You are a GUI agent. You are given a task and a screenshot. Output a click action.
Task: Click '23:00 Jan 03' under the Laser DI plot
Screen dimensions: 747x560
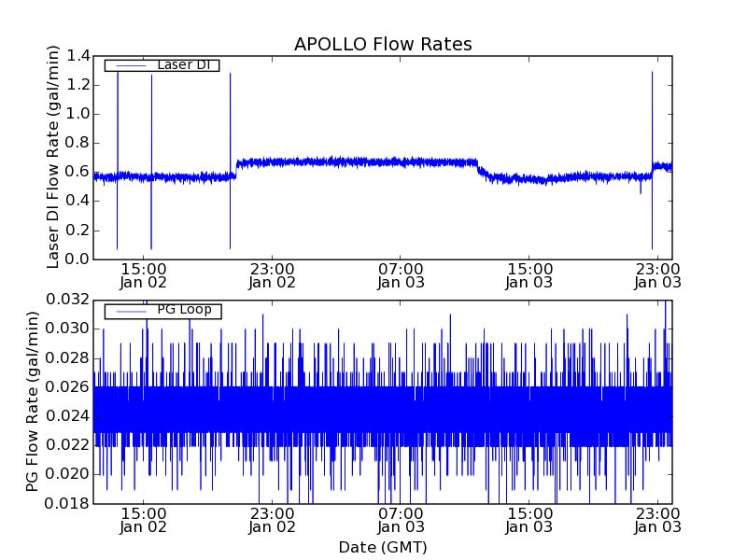tap(658, 276)
